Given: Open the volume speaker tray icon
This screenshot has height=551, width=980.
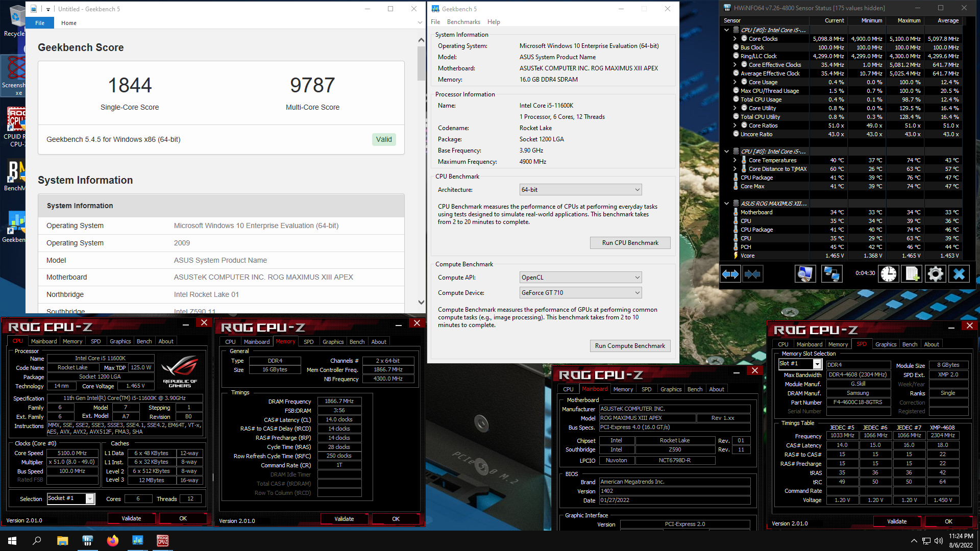Looking at the screenshot, I should 938,541.
